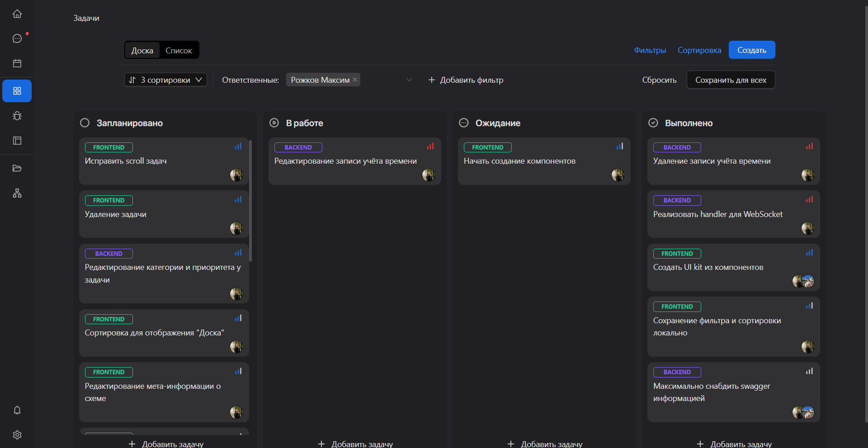The image size is (868, 448).
Task: Click the Сохранить для всех button
Action: point(731,80)
